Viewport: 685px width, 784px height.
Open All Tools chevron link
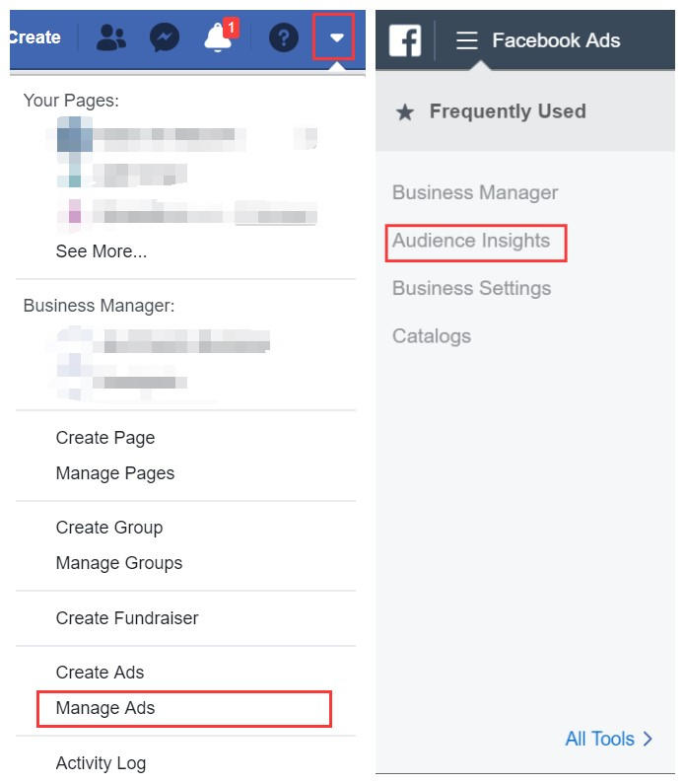[x=608, y=739]
